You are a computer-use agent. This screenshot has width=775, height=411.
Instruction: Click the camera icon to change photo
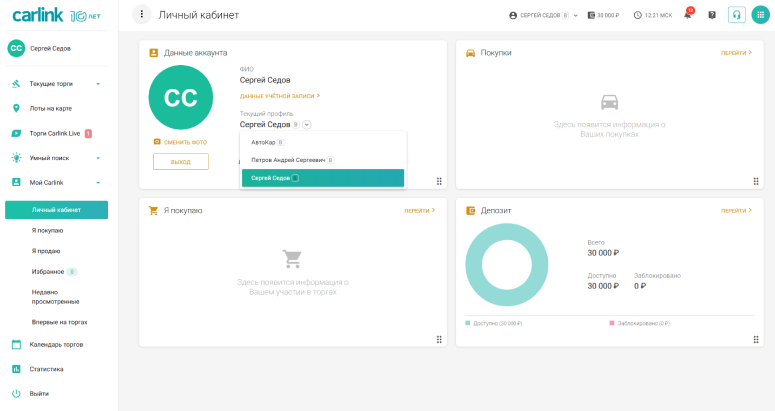[157, 142]
